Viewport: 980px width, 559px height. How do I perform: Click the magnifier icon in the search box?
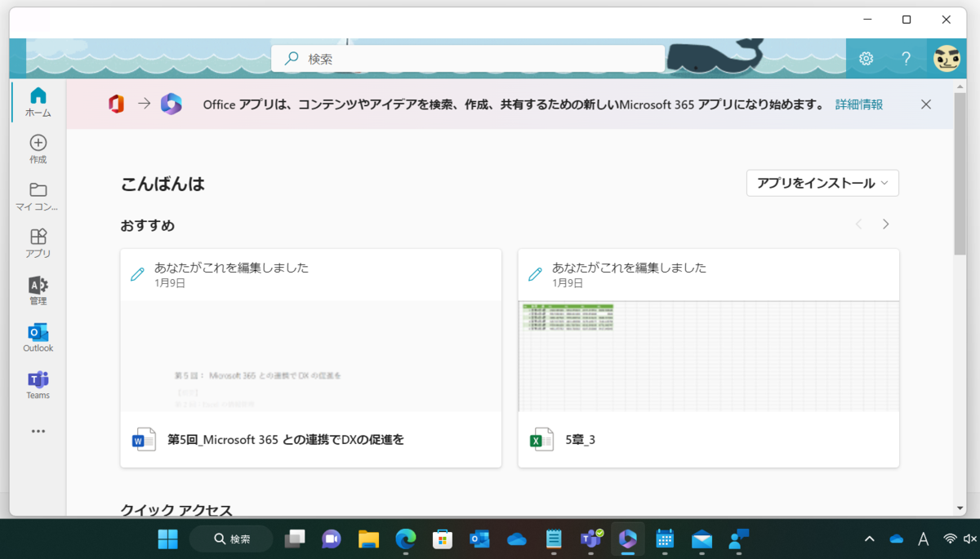[291, 59]
